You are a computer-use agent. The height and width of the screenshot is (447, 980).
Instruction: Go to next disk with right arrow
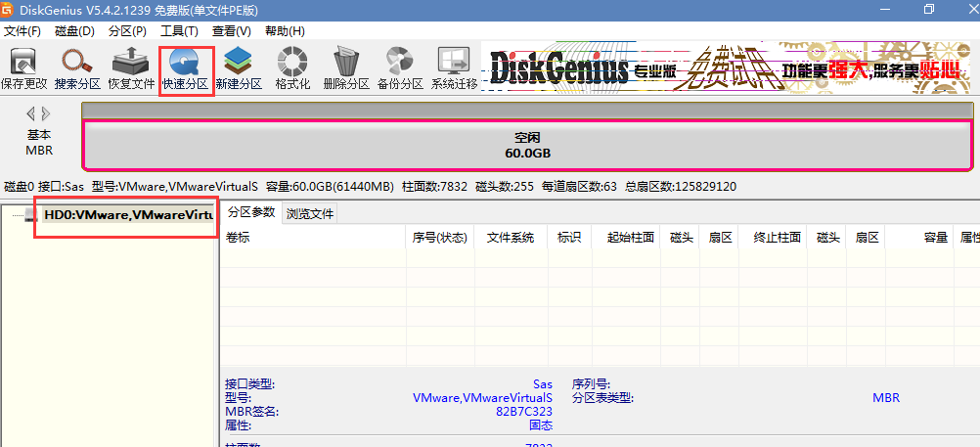tap(46, 113)
